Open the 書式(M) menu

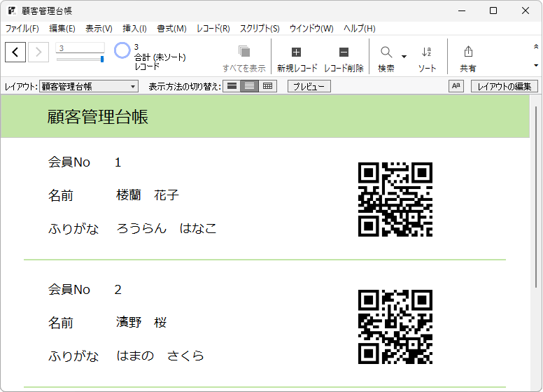click(x=171, y=29)
